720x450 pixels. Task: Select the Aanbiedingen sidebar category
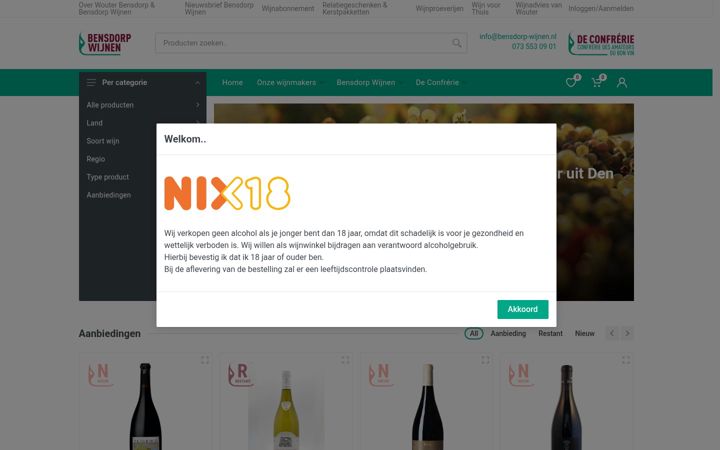tap(109, 195)
